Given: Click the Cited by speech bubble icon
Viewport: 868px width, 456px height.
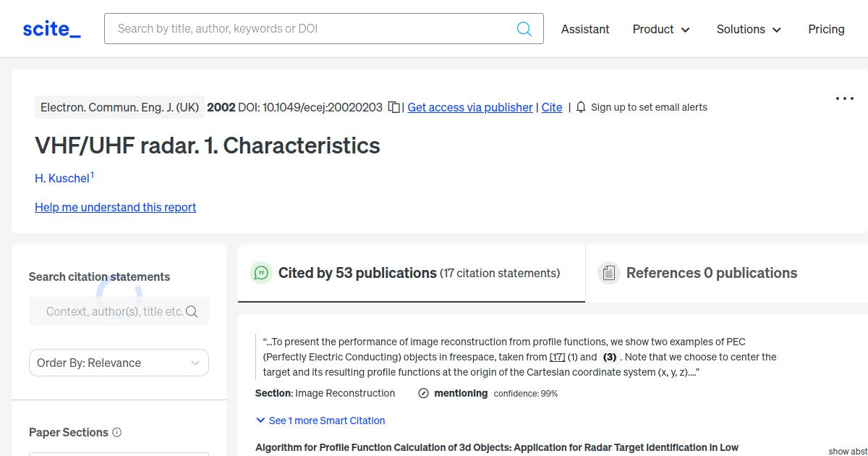Looking at the screenshot, I should (x=261, y=273).
